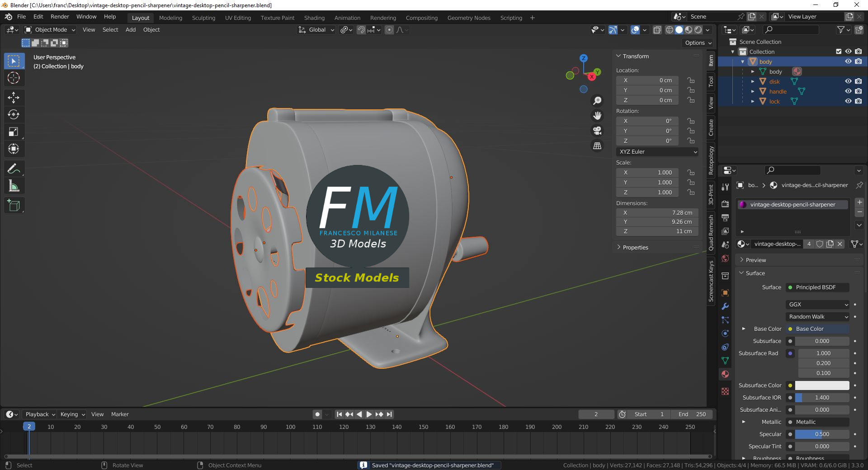This screenshot has width=868, height=470.
Task: Hide the handle object in viewport
Action: tap(848, 91)
